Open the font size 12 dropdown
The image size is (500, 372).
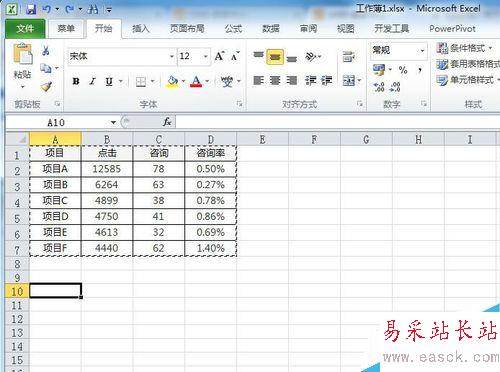[206, 56]
